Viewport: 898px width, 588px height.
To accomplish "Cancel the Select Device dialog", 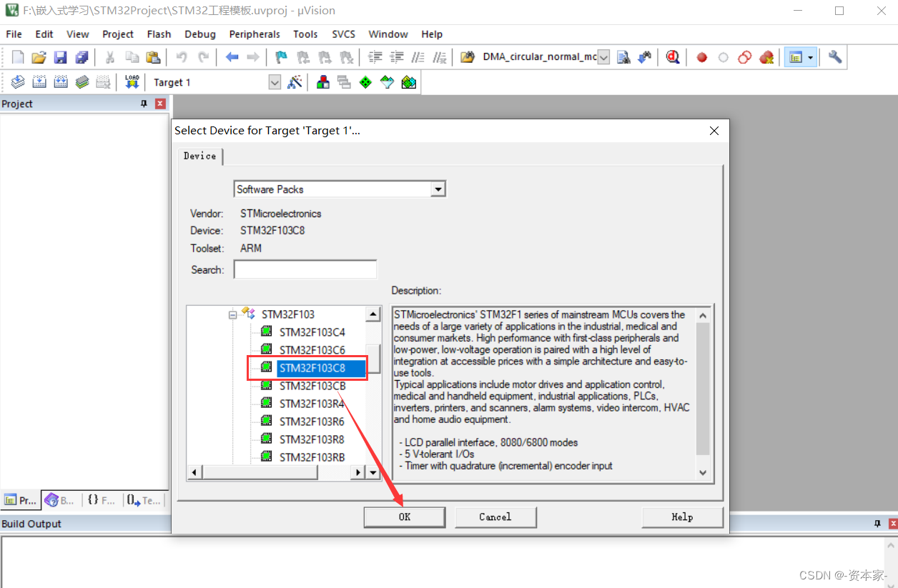I will coord(495,517).
